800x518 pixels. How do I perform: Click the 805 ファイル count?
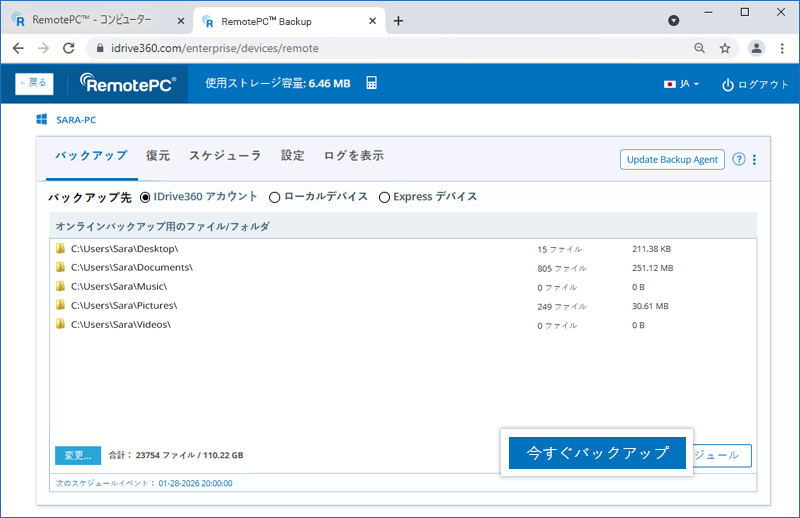click(562, 268)
